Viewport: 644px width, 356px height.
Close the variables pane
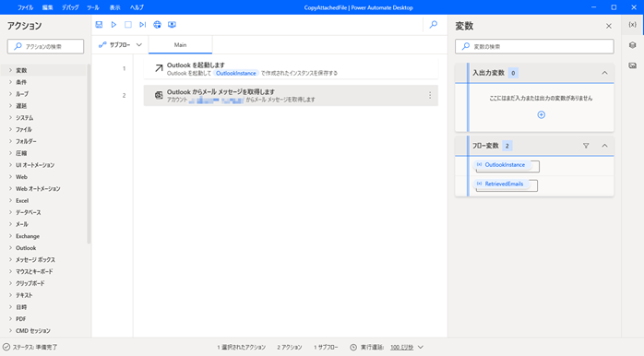pyautogui.click(x=609, y=26)
